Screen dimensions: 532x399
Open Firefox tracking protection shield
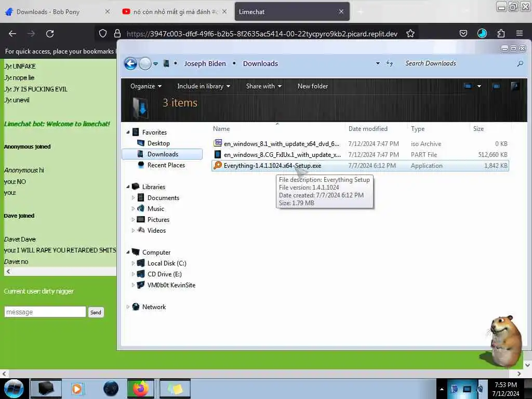click(x=103, y=34)
